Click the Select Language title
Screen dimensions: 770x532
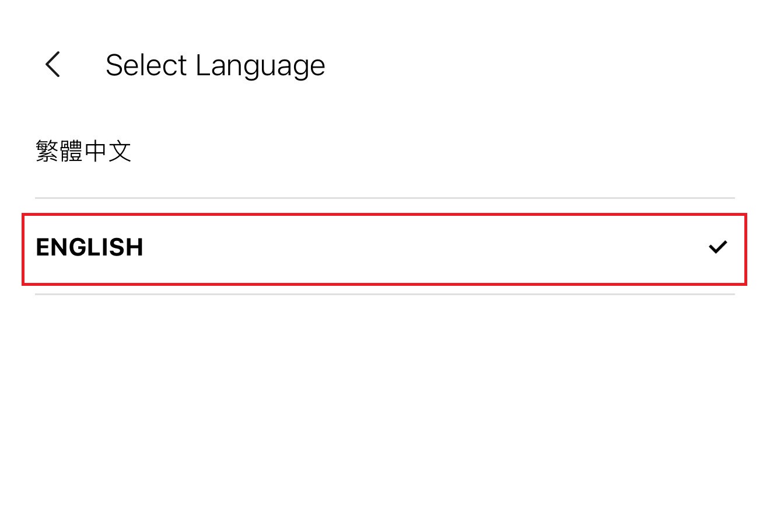[x=215, y=65]
